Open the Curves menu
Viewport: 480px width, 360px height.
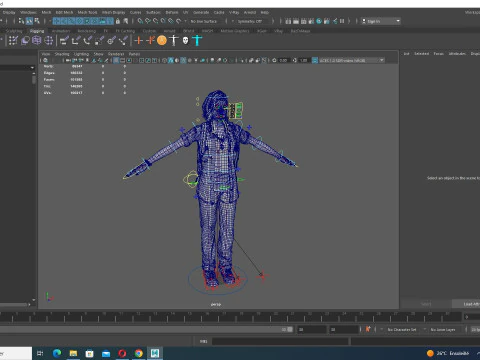(x=135, y=12)
